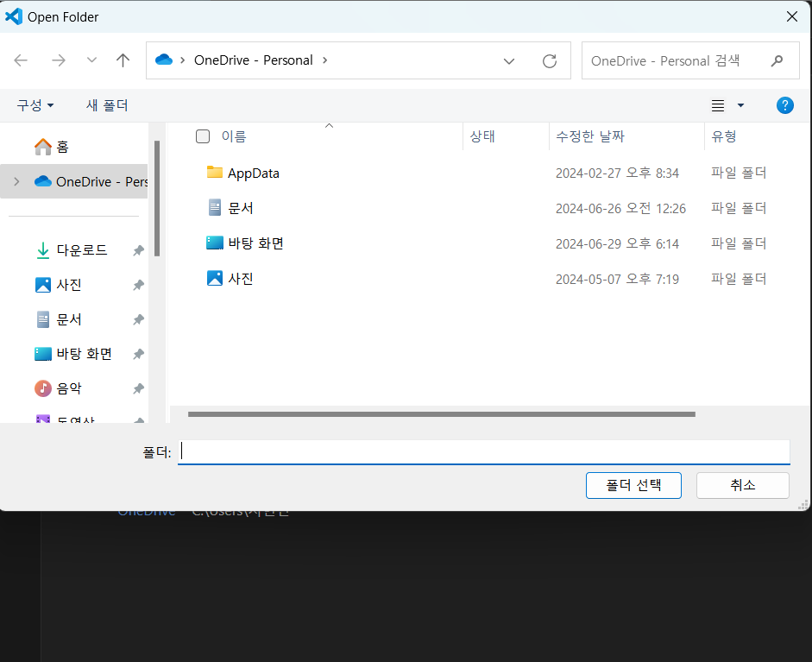Sort by the 이름 column header
This screenshot has width=812, height=662.
[x=234, y=136]
